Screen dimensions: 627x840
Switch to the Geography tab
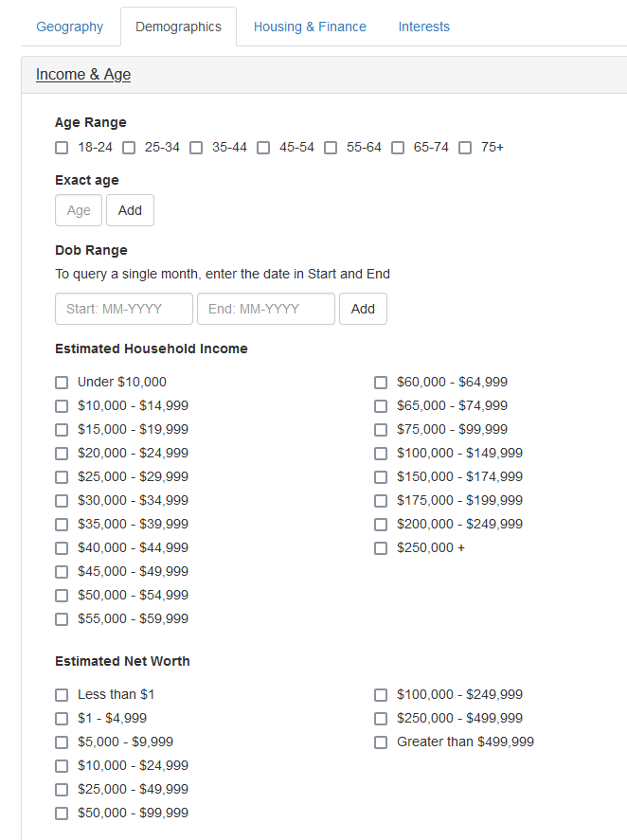(x=69, y=27)
